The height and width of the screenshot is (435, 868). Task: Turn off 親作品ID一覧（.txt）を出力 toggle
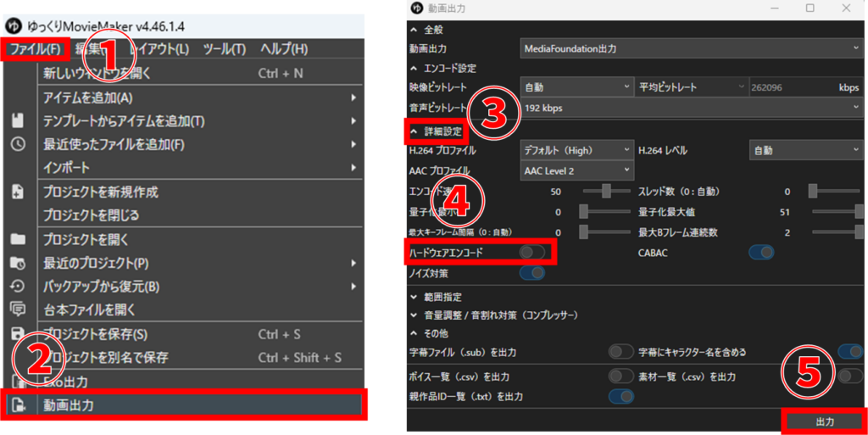click(x=620, y=396)
